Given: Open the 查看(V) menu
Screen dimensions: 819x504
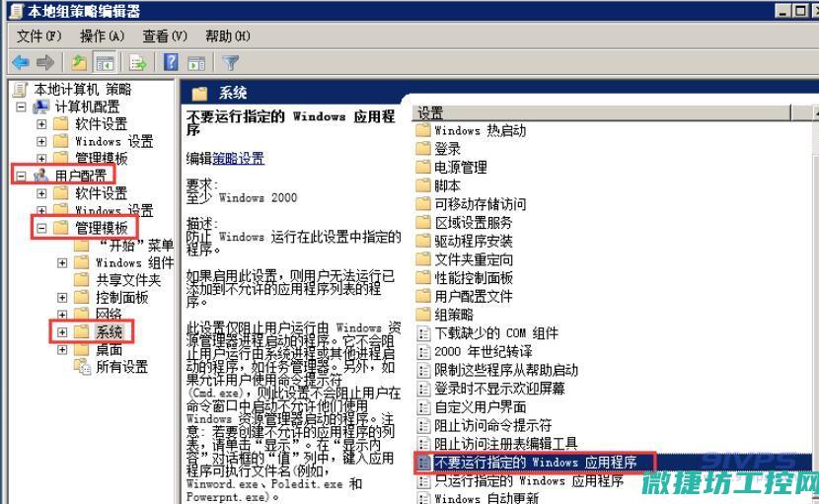Looking at the screenshot, I should (165, 36).
